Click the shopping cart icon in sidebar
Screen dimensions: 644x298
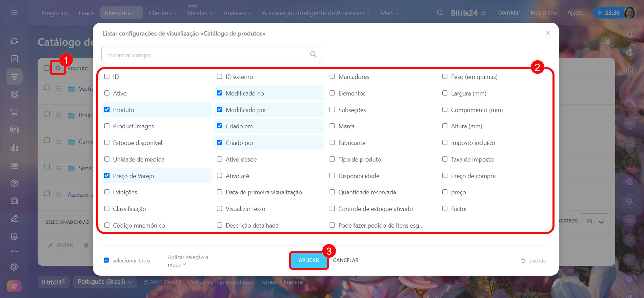tap(14, 112)
